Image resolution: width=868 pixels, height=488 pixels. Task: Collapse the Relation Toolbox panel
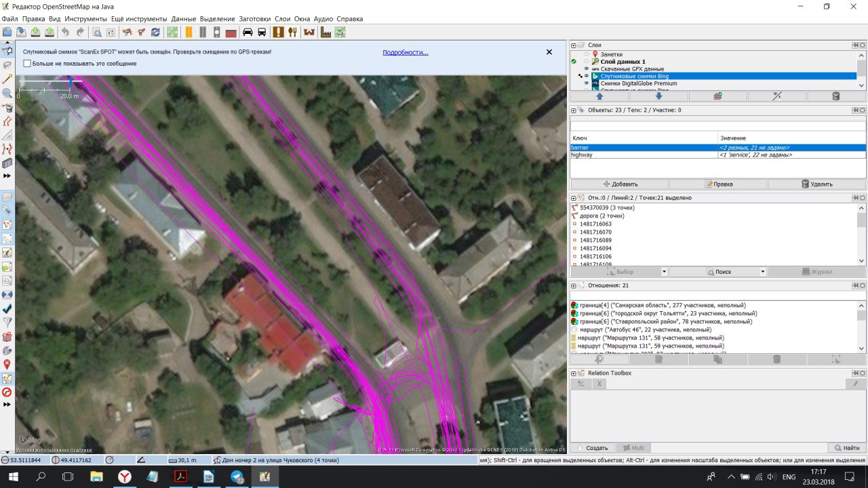click(x=574, y=373)
